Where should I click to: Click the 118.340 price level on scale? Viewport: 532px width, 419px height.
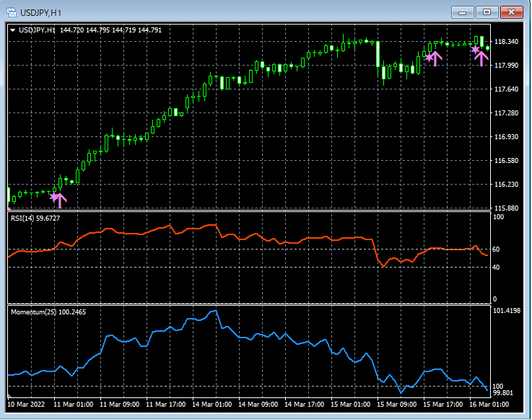pyautogui.click(x=507, y=42)
